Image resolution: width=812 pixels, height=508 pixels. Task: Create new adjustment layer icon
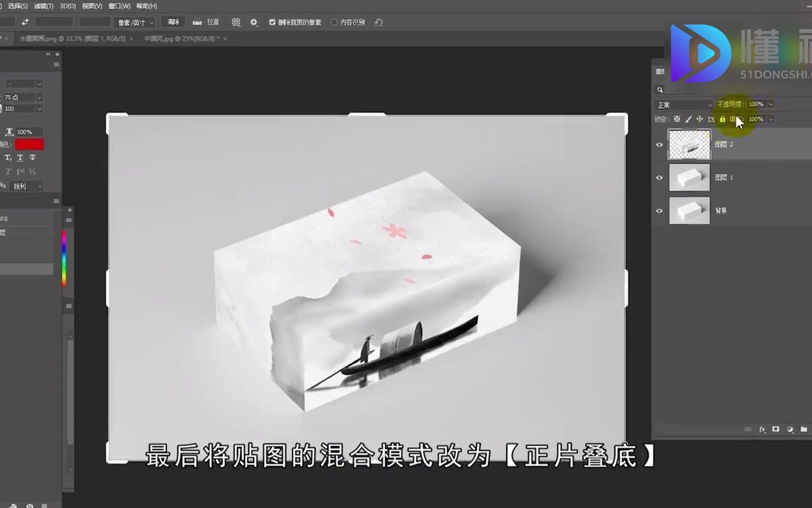(x=790, y=429)
